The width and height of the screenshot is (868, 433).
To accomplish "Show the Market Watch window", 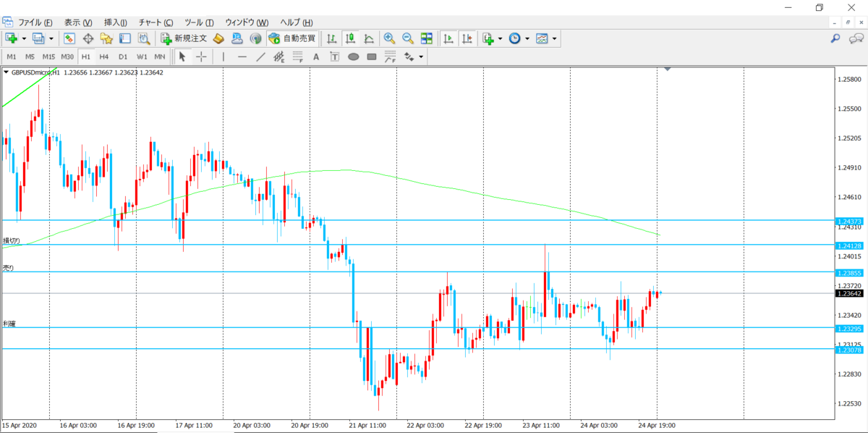I will tap(69, 38).
